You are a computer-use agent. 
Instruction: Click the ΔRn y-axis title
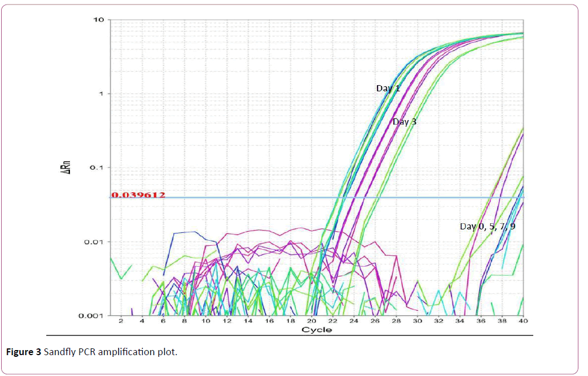click(65, 167)
